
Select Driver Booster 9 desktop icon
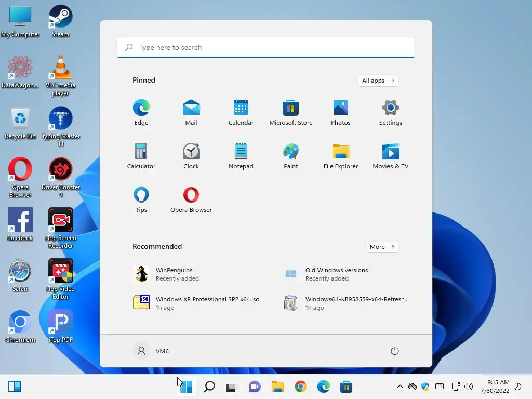click(x=61, y=178)
